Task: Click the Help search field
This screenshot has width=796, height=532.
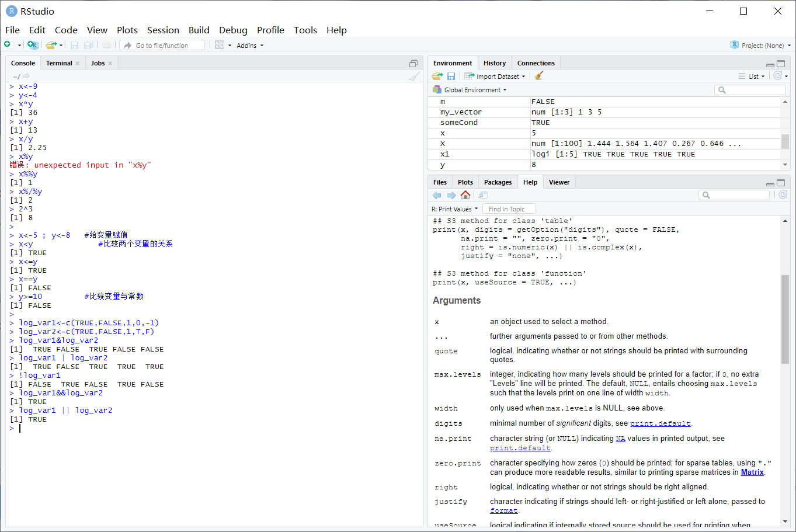Action: tap(735, 195)
